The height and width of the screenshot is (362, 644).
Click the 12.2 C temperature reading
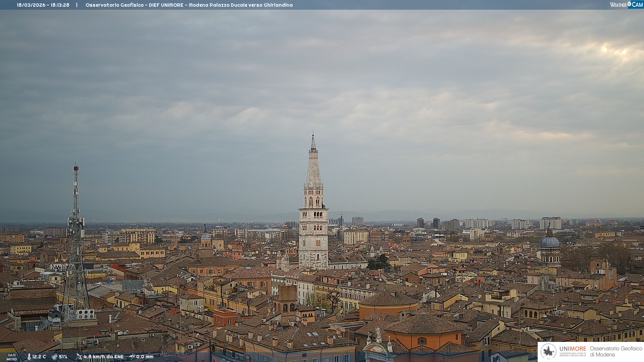pos(39,357)
